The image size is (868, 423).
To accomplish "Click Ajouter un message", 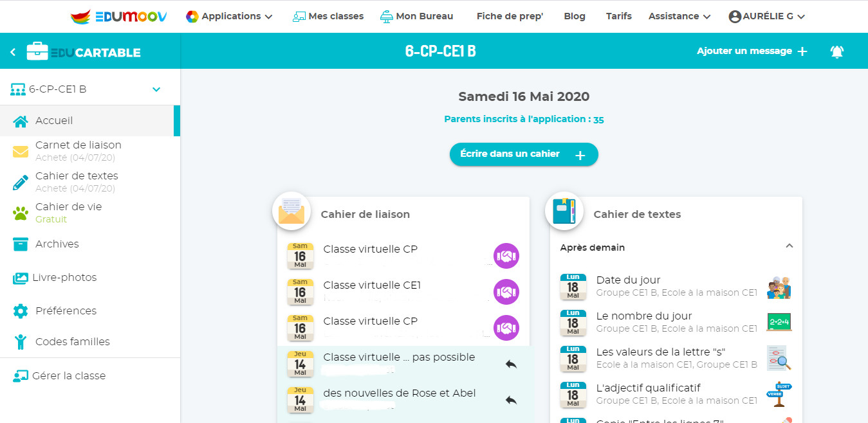I will coord(752,51).
